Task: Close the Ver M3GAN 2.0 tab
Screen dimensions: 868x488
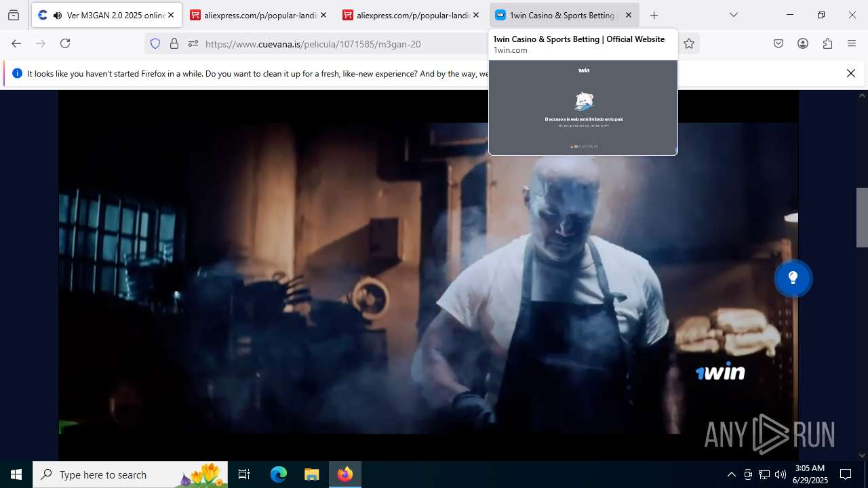Action: [171, 15]
